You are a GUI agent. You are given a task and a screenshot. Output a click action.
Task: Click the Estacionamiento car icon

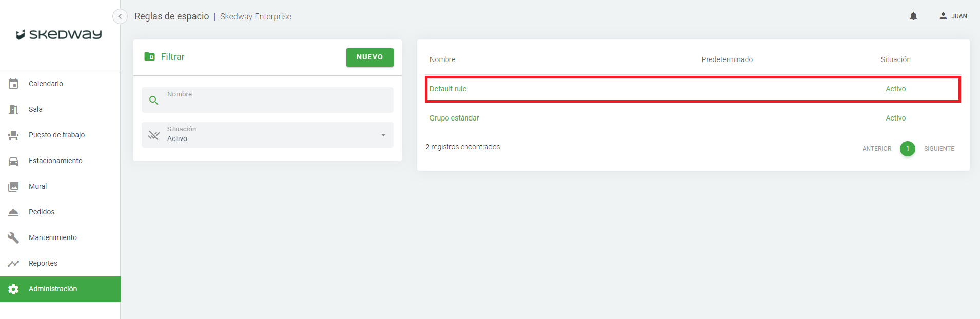pos(13,161)
